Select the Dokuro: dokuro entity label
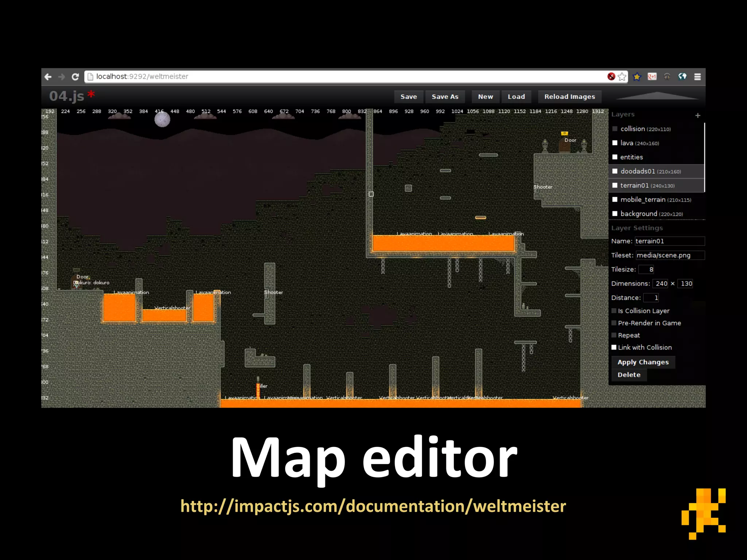Viewport: 747px width, 560px height. [91, 283]
